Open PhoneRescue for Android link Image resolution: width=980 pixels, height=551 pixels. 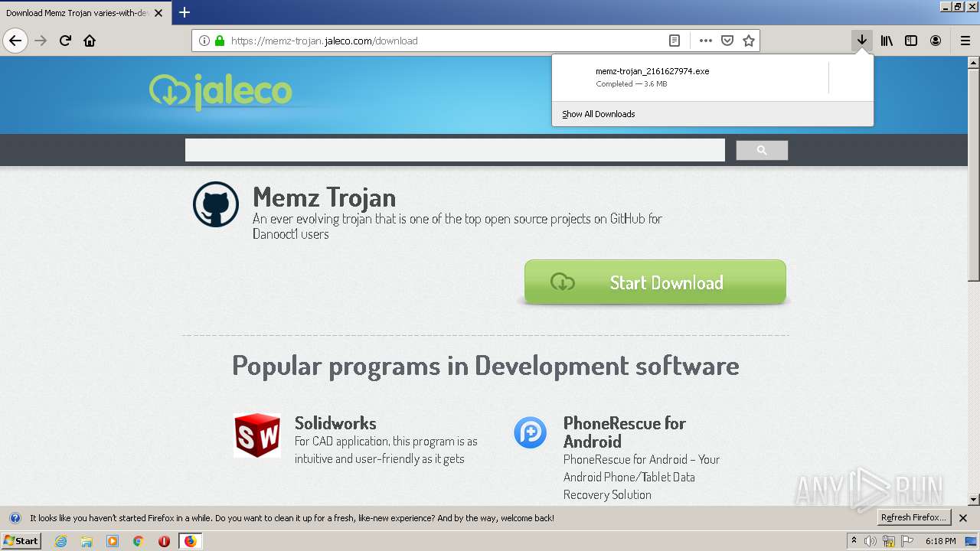click(625, 432)
